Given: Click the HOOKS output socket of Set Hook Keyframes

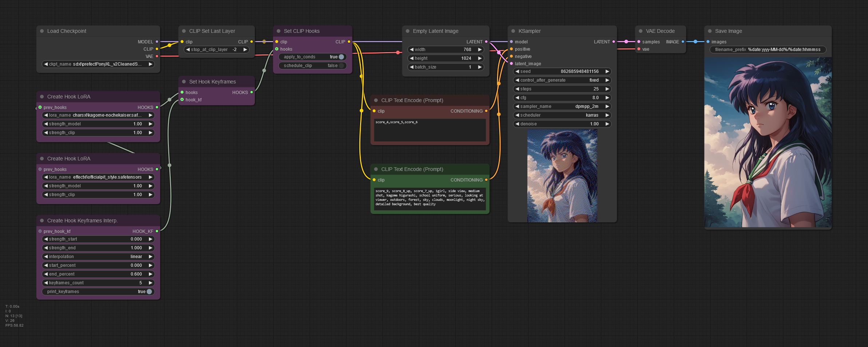Looking at the screenshot, I should tap(252, 92).
